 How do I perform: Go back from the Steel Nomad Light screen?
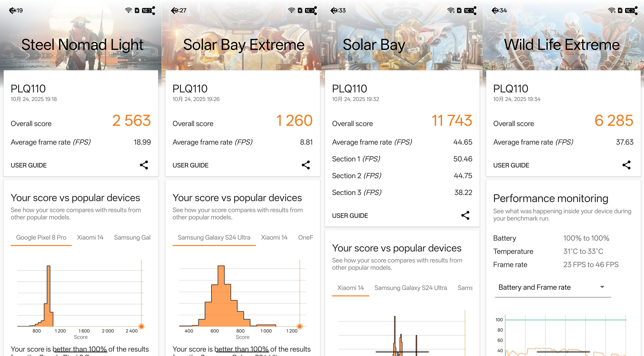(12, 10)
